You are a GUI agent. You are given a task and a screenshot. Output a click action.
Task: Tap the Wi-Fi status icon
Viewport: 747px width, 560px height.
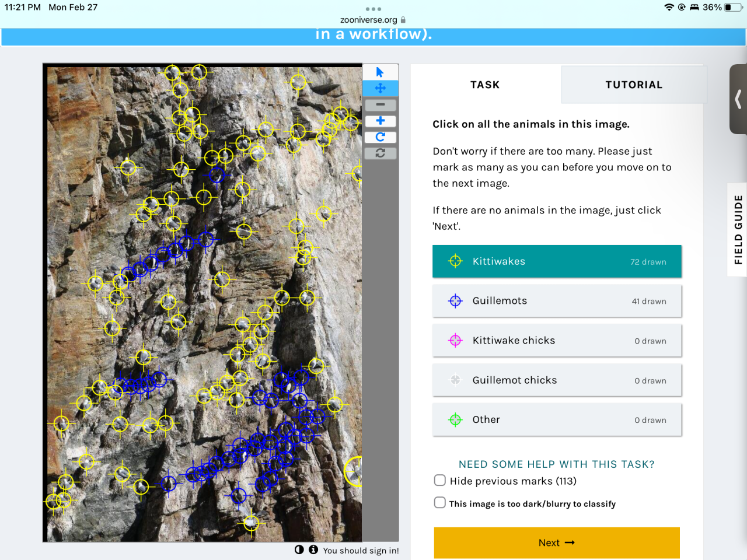[669, 8]
